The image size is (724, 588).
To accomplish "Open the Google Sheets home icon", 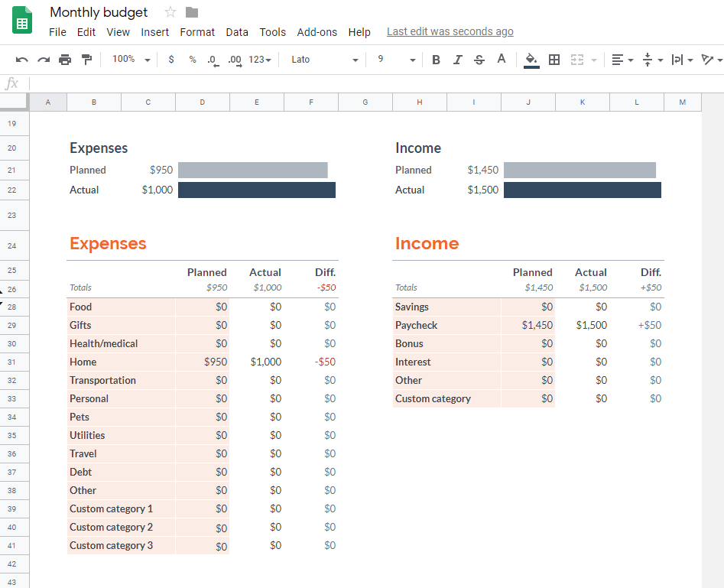I will pos(22,21).
